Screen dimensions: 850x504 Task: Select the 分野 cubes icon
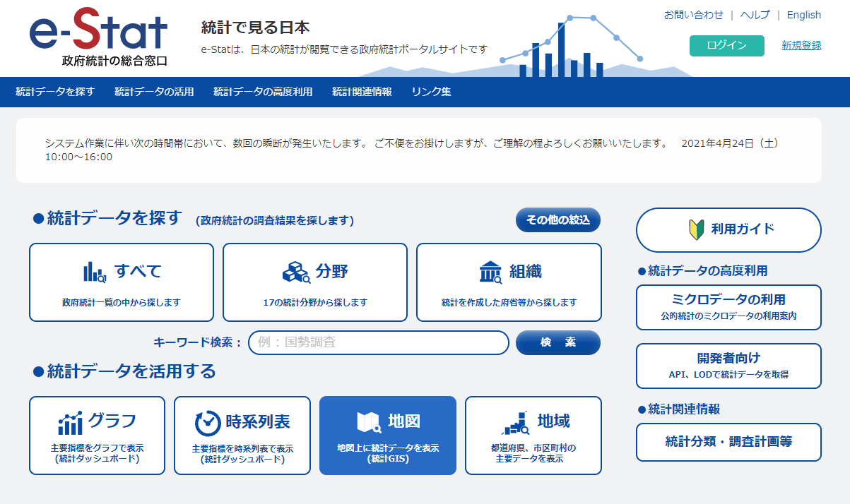pyautogui.click(x=296, y=272)
